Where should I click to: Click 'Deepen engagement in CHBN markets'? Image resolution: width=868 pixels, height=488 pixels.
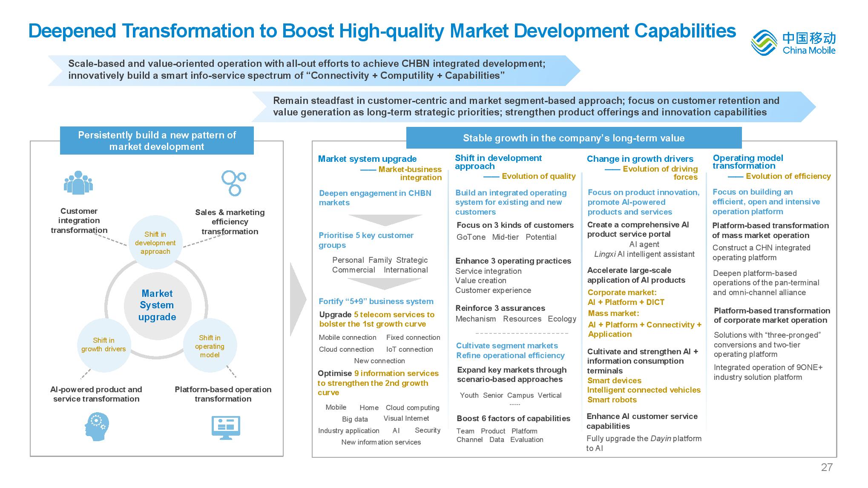point(375,198)
